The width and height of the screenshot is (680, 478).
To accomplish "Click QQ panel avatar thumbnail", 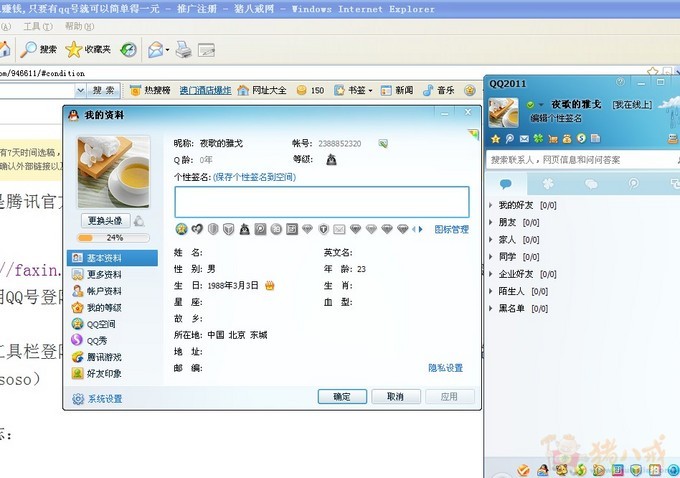I will (503, 112).
